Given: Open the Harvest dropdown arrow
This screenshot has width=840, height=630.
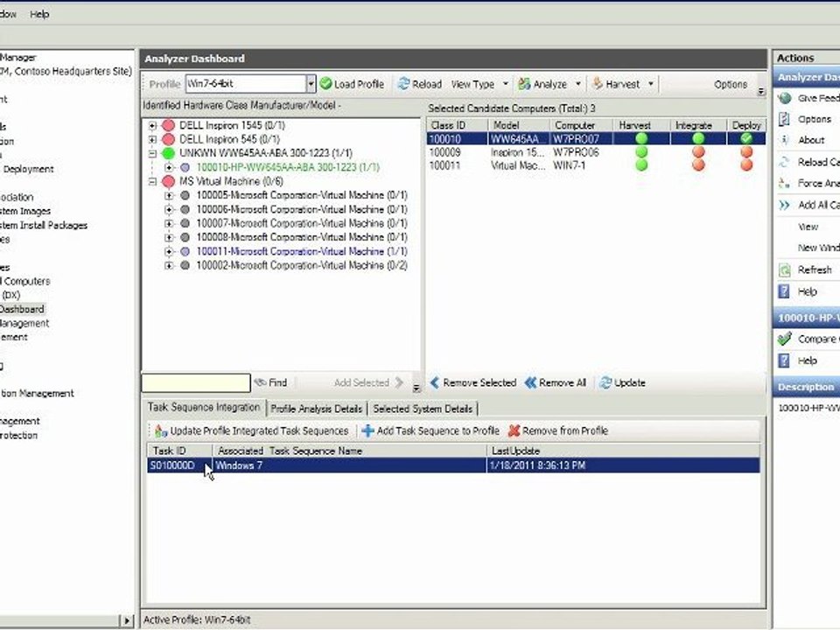Looking at the screenshot, I should pyautogui.click(x=651, y=84).
